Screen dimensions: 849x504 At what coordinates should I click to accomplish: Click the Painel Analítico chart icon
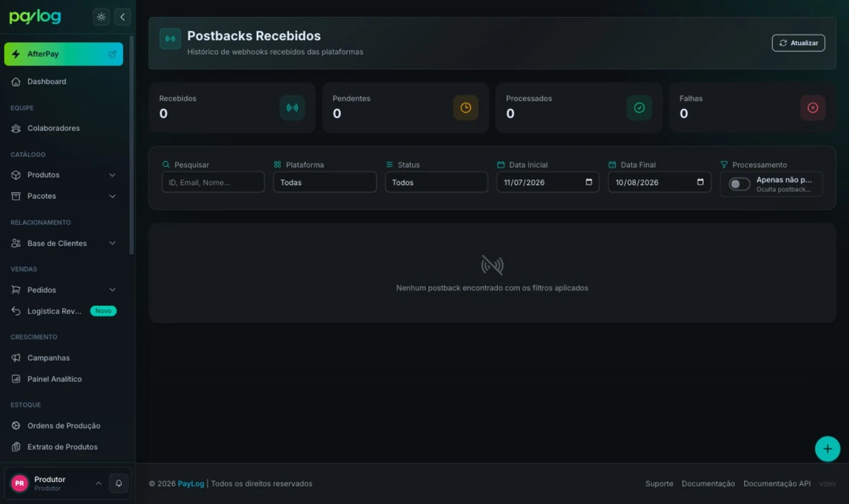[x=16, y=379]
